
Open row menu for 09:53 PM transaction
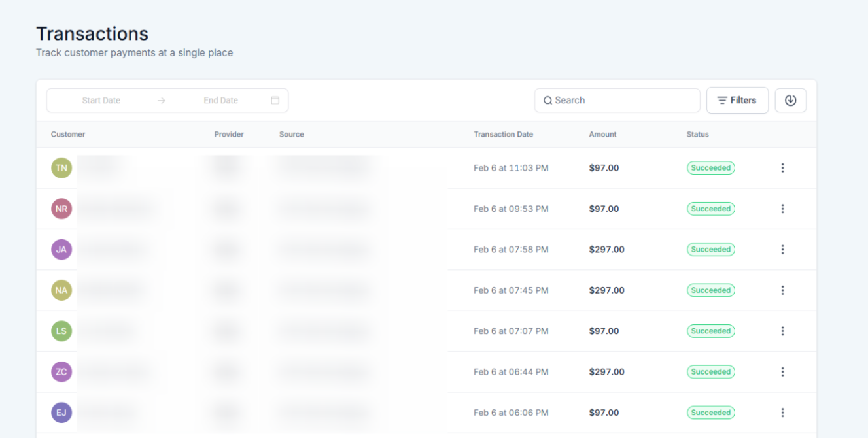tap(782, 209)
